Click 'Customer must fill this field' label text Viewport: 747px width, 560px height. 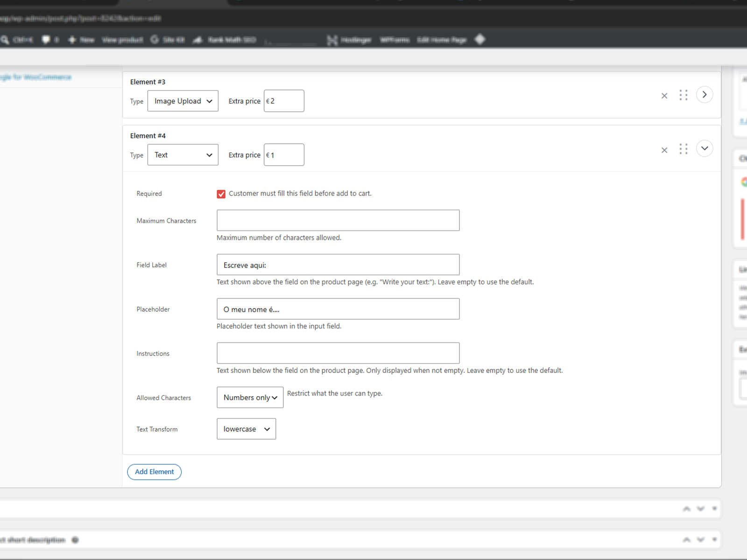(x=300, y=193)
